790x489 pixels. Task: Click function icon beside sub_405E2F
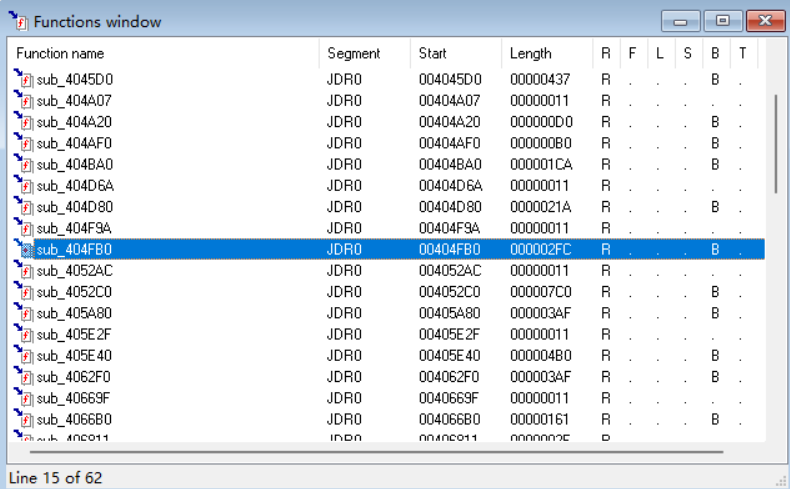click(x=23, y=334)
